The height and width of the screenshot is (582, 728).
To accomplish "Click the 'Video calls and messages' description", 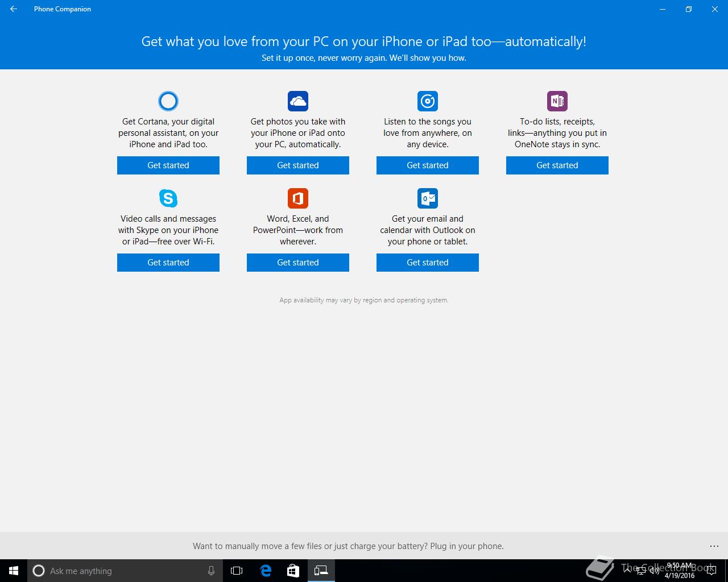I will (x=168, y=230).
